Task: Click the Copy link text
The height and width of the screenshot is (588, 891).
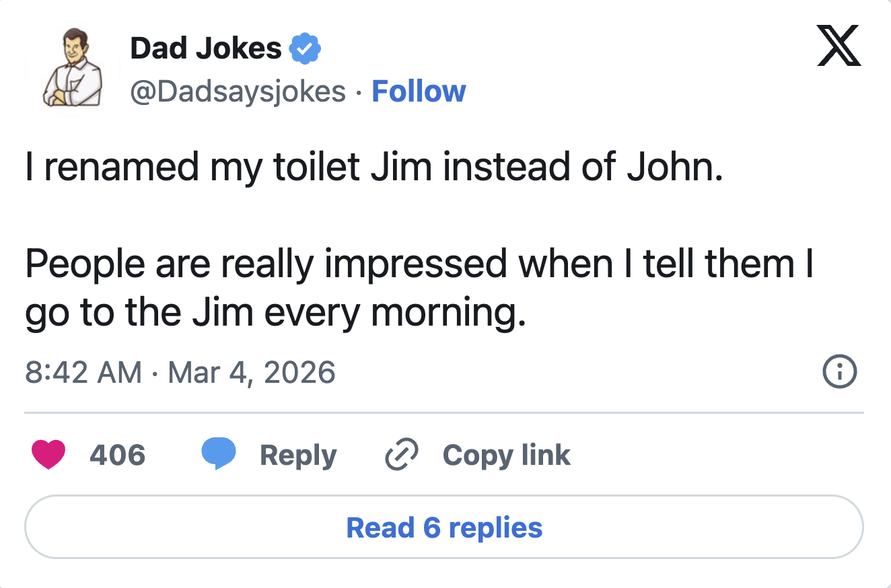Action: coord(506,455)
